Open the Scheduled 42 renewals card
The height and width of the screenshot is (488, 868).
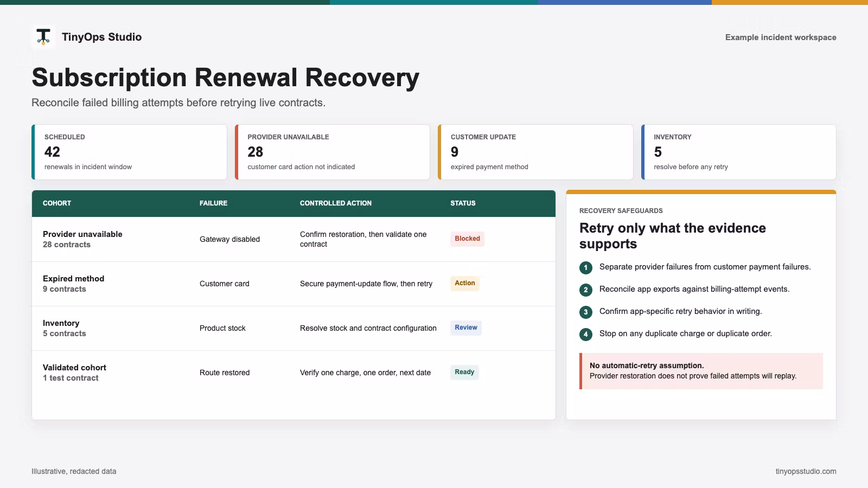pyautogui.click(x=129, y=152)
